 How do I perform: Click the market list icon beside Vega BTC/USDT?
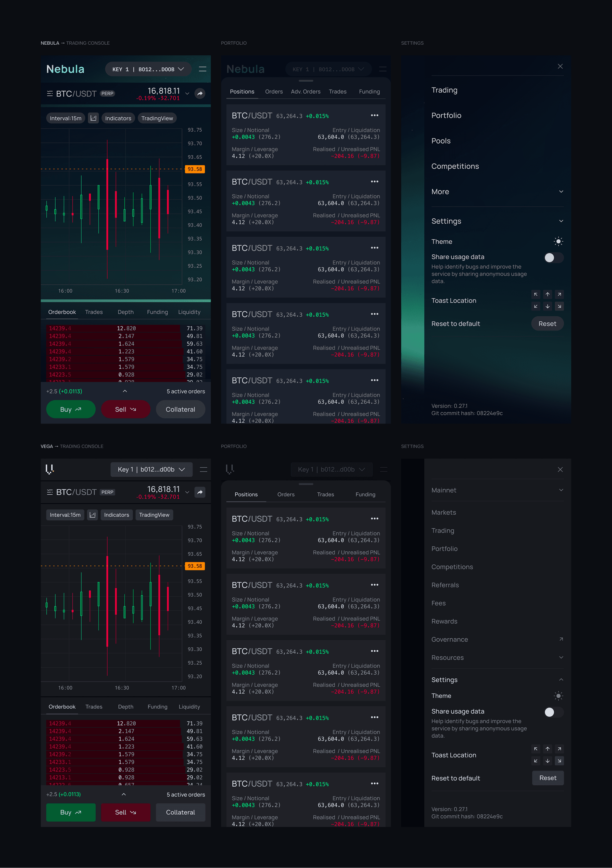click(49, 492)
